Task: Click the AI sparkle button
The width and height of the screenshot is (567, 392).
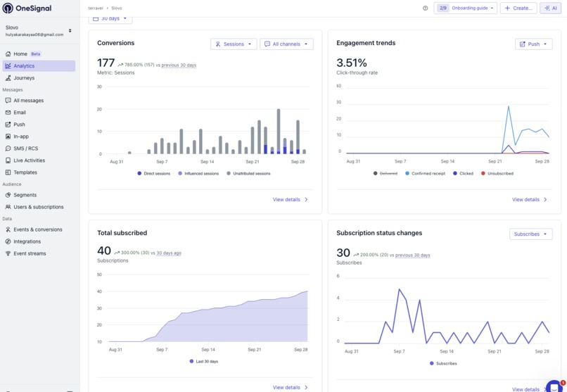Action: coord(550,8)
